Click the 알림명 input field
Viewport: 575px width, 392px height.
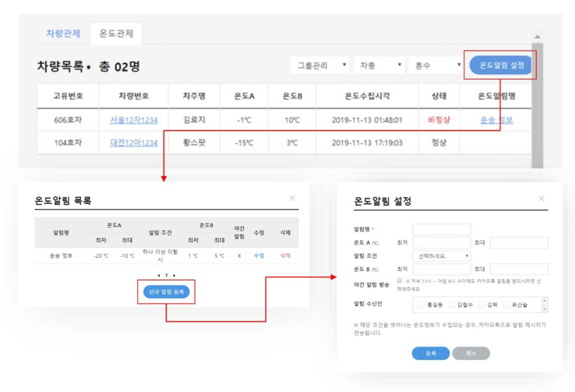(x=441, y=229)
